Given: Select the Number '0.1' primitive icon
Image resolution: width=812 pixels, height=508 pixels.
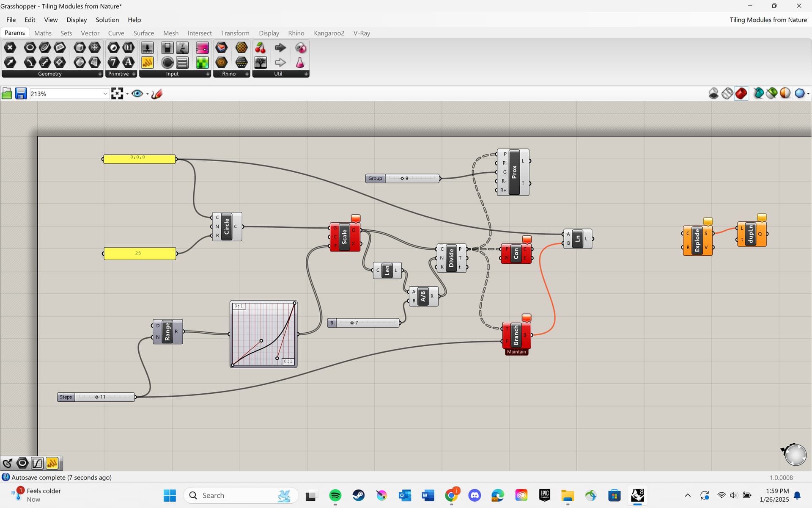Looking at the screenshot, I should (129, 48).
